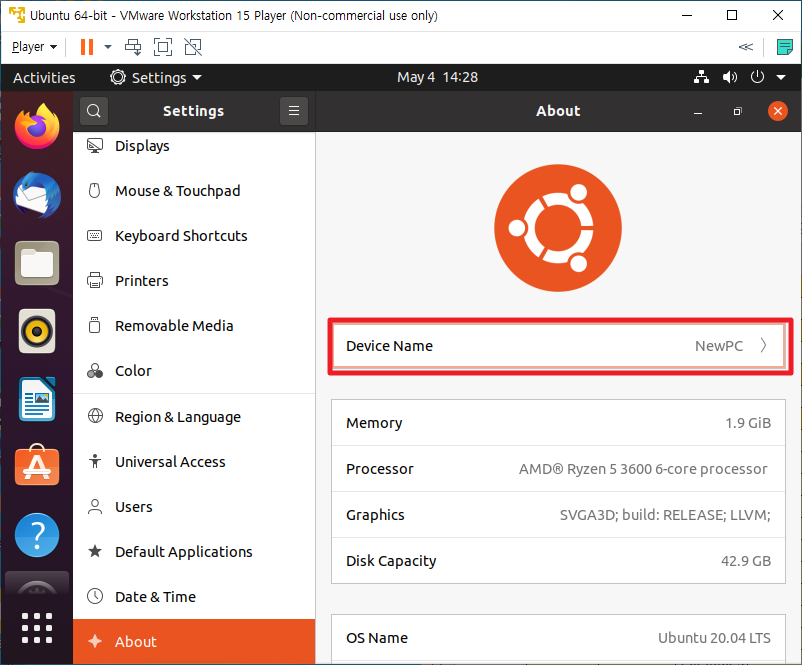
Task: Open the Color settings panel
Action: (x=194, y=371)
